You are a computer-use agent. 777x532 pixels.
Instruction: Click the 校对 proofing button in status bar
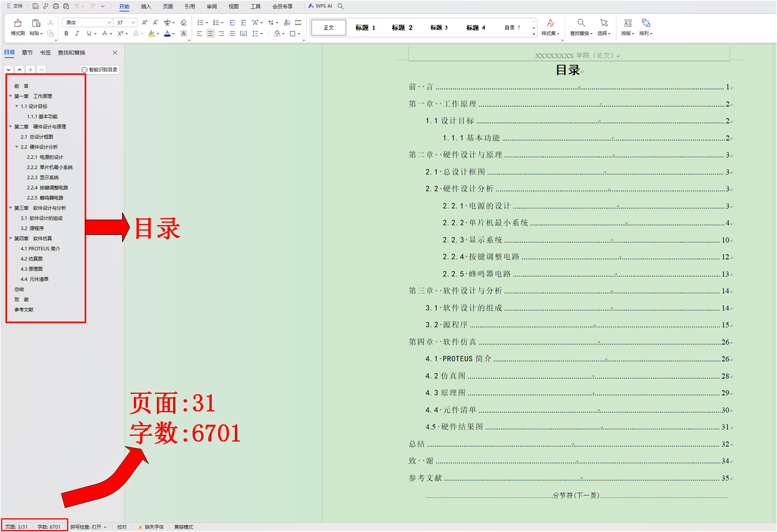(122, 527)
